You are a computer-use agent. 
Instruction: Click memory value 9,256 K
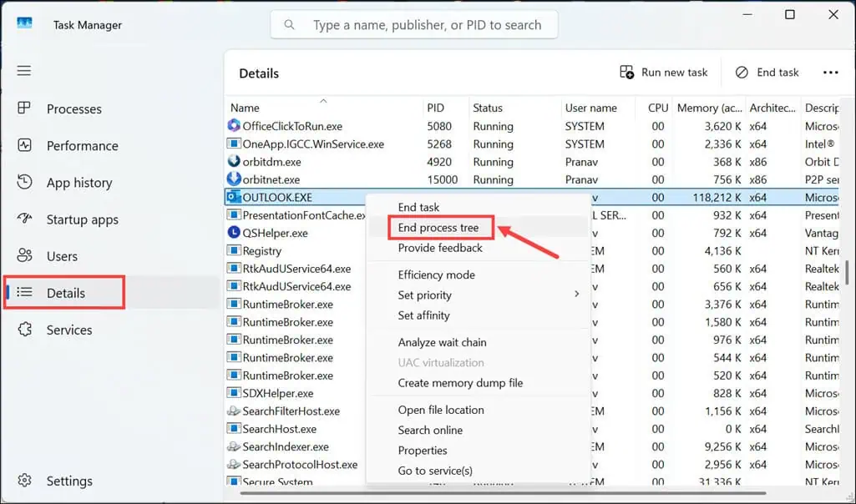tap(722, 446)
